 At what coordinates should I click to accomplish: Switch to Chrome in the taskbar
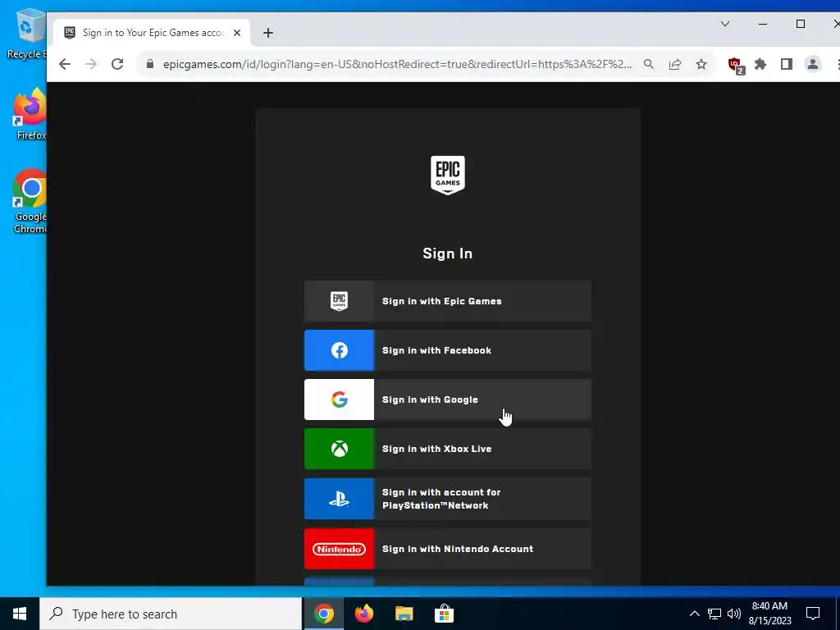coord(323,614)
